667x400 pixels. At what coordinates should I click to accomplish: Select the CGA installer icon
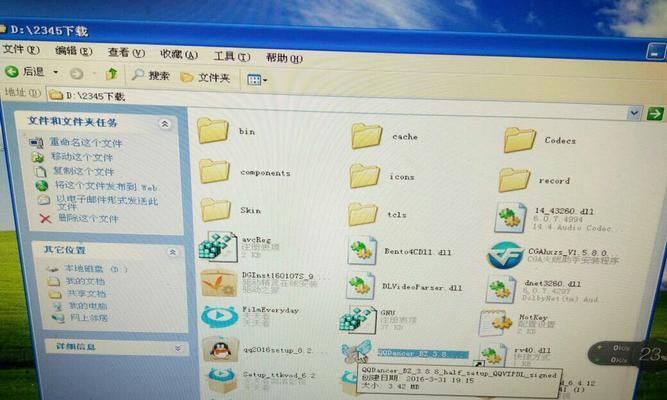[x=505, y=255]
